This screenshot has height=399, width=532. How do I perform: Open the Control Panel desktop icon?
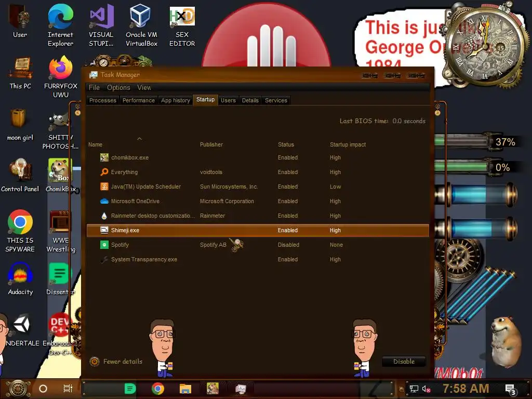pyautogui.click(x=20, y=176)
